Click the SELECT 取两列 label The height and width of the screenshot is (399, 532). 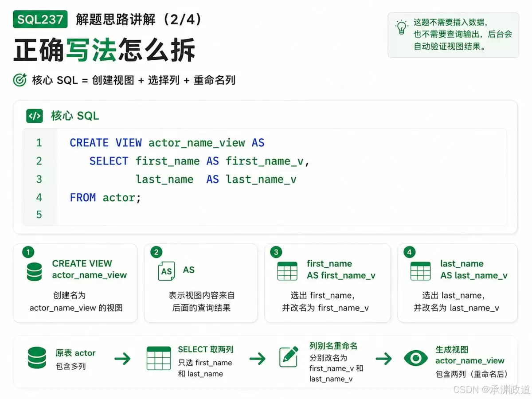click(205, 349)
